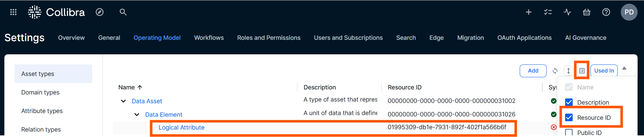Viewport: 644px width, 137px height.
Task: Click the plus Create icon
Action: pyautogui.click(x=529, y=12)
